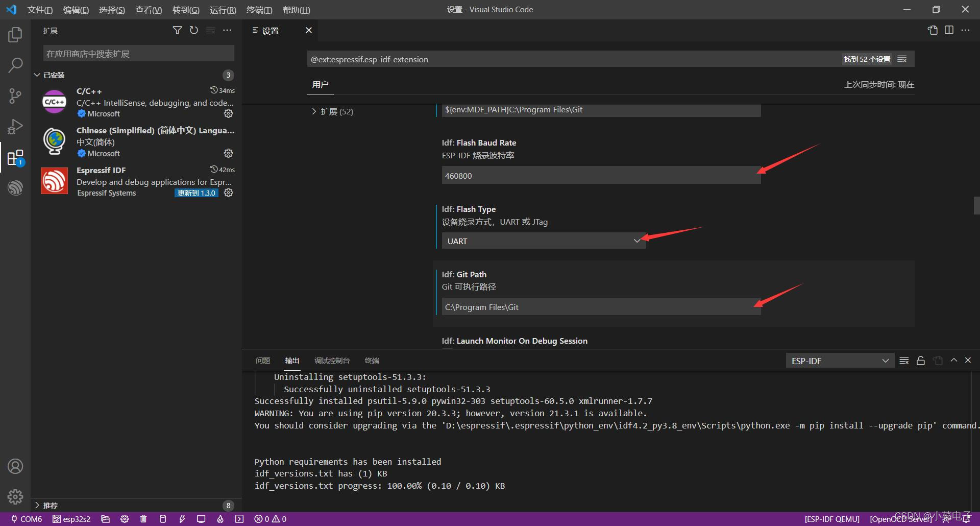The width and height of the screenshot is (980, 526).
Task: Select current project folder in status bar
Action: tap(106, 519)
